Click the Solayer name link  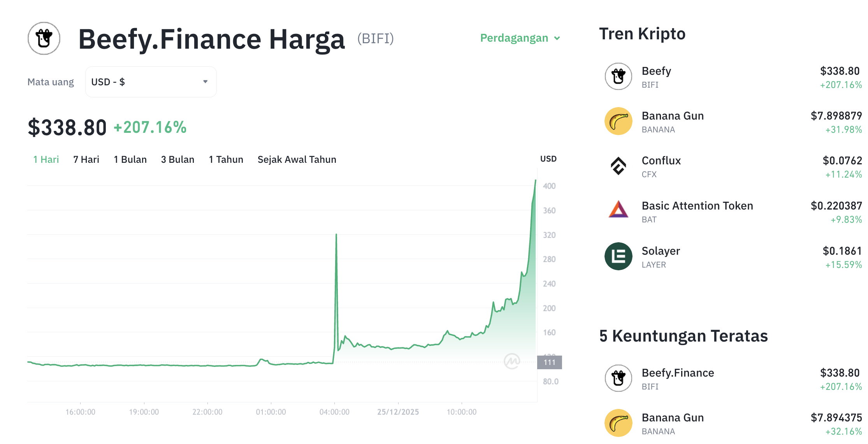661,251
